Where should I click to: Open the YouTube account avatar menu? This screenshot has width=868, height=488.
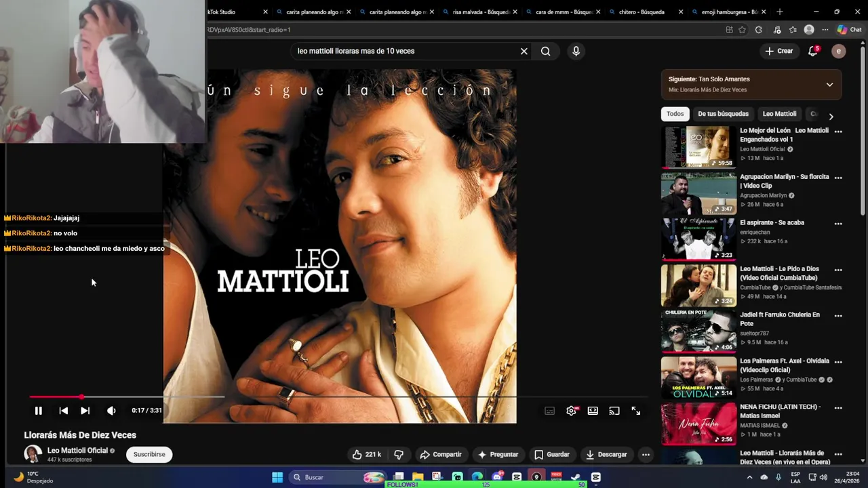[x=839, y=51]
